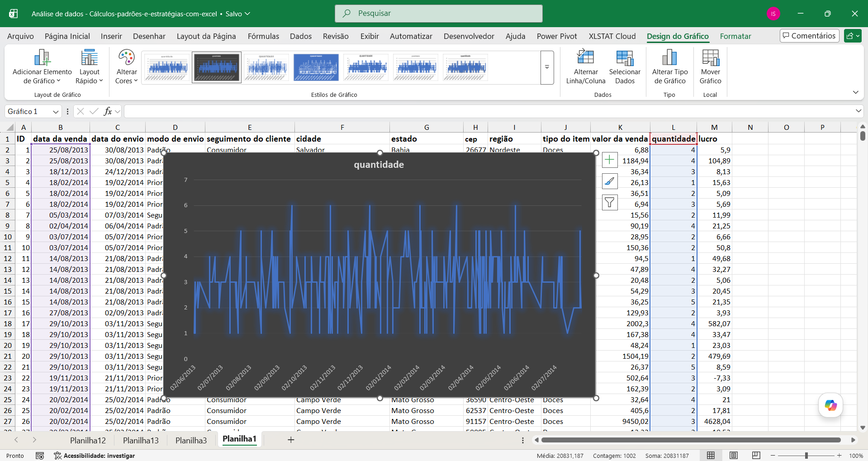
Task: Select the dark background chart style thumbnail
Action: pos(217,67)
